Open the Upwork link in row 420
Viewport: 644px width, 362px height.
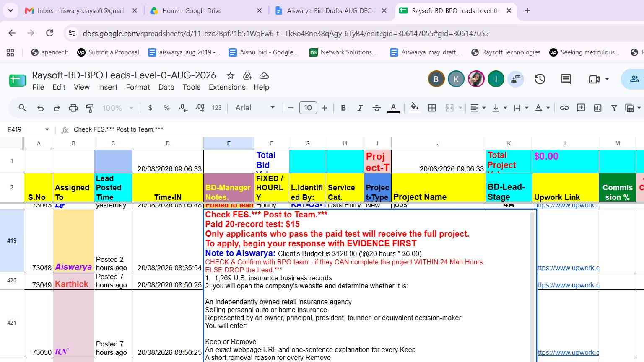coord(569,285)
